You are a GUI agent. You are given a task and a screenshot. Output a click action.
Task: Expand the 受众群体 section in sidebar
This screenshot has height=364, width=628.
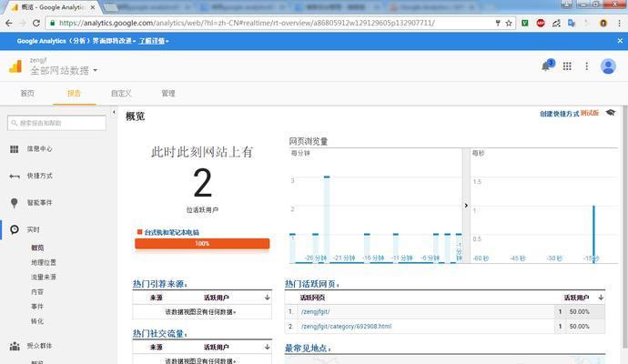(x=39, y=346)
